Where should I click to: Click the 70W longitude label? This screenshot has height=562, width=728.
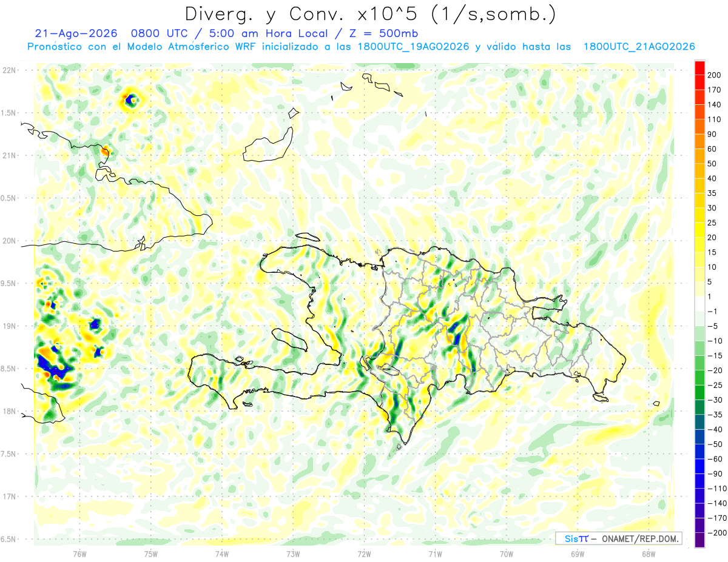click(506, 554)
